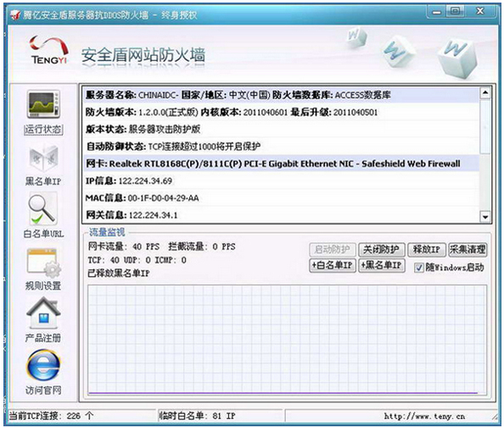Click the info list scroll up arrow
This screenshot has width=504, height=428.
(485, 93)
